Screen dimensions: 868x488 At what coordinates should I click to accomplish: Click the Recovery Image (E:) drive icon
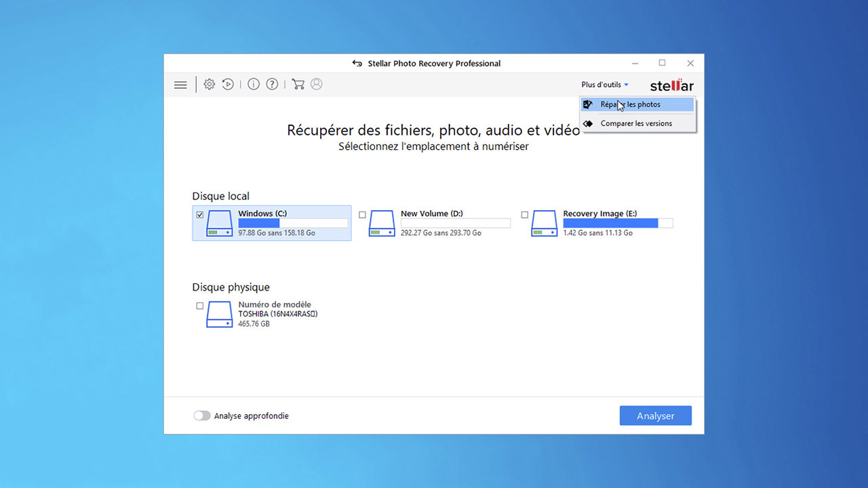tap(544, 223)
